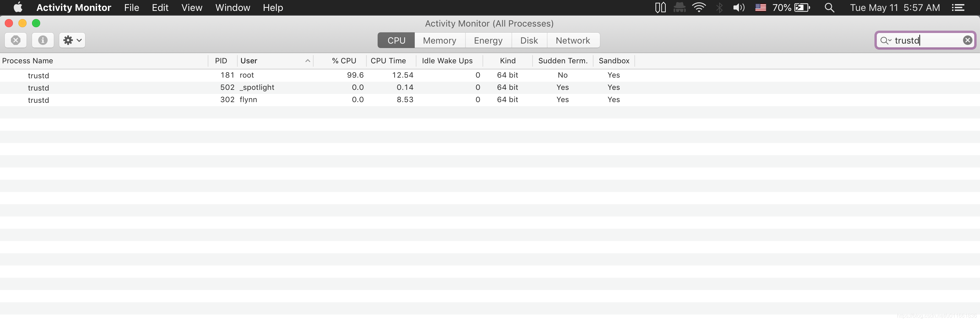The image size is (980, 322).
Task: Open the Apple menu
Action: [18, 7]
